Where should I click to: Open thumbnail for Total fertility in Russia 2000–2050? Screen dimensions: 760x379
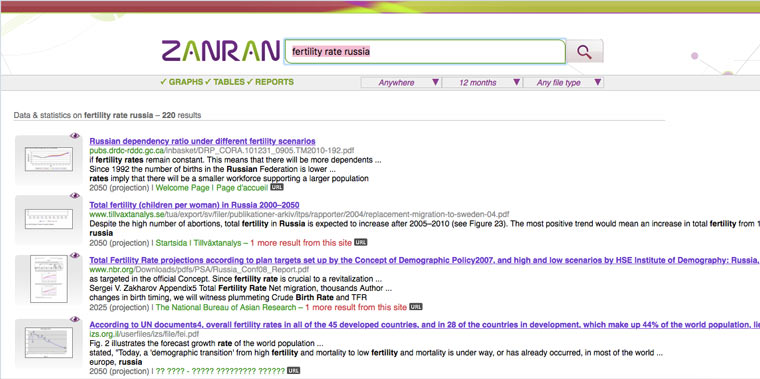click(49, 219)
